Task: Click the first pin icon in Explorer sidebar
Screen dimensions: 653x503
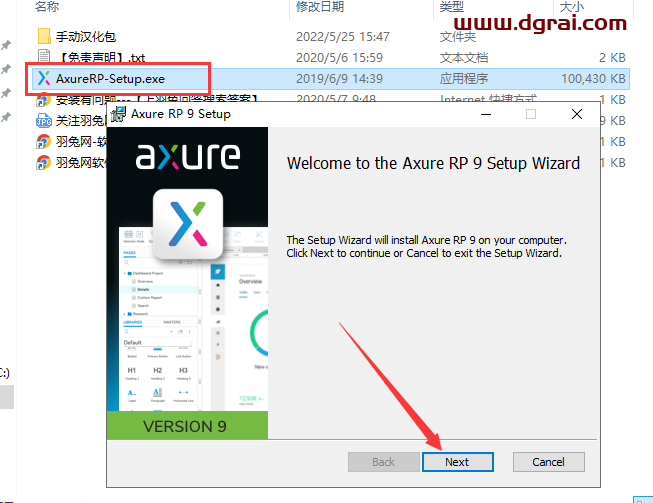Action: pyautogui.click(x=6, y=45)
